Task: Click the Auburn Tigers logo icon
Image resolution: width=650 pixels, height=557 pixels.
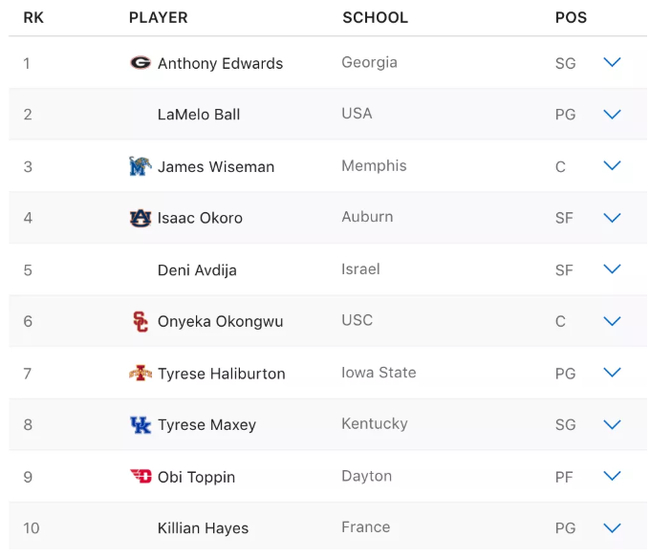Action: [140, 218]
